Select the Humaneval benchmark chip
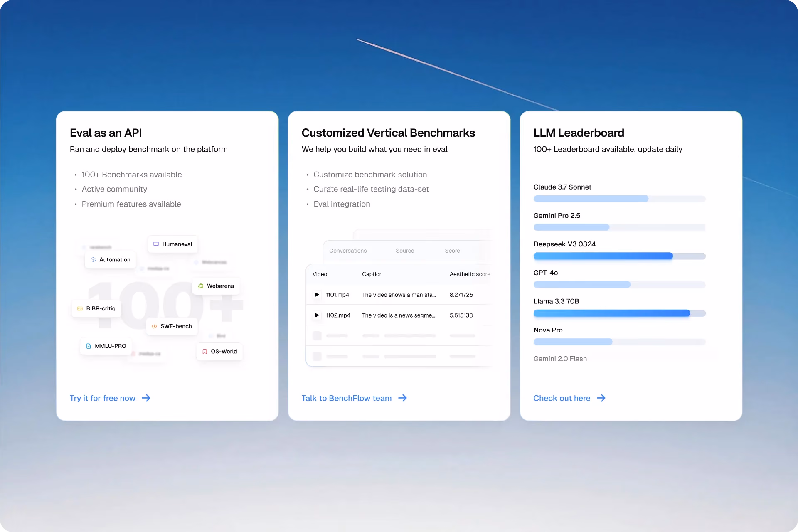The height and width of the screenshot is (532, 798). pyautogui.click(x=173, y=244)
